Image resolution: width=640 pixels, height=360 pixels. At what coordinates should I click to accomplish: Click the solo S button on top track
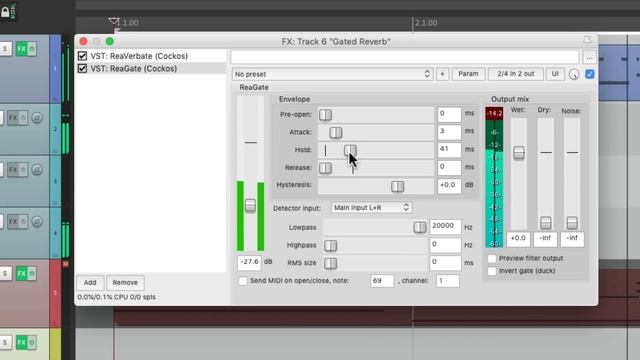point(5,49)
